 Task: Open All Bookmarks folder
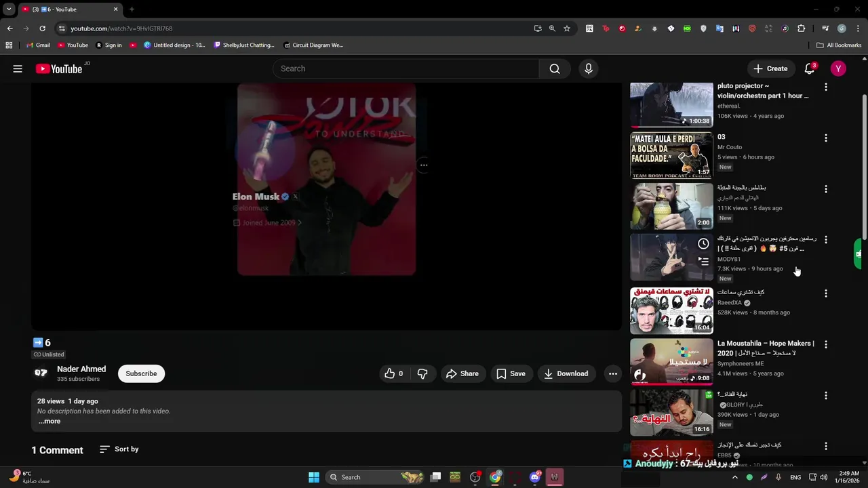(x=839, y=45)
